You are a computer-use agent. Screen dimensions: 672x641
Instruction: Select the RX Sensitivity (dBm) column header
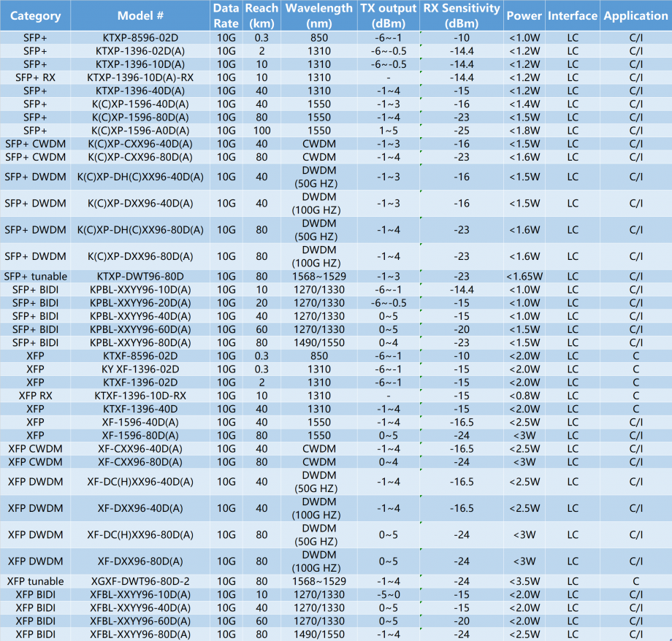460,15
